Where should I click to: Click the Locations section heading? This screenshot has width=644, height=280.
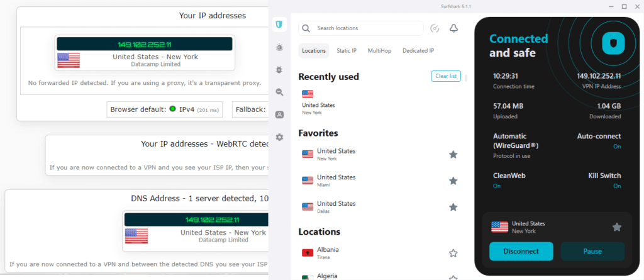point(319,232)
